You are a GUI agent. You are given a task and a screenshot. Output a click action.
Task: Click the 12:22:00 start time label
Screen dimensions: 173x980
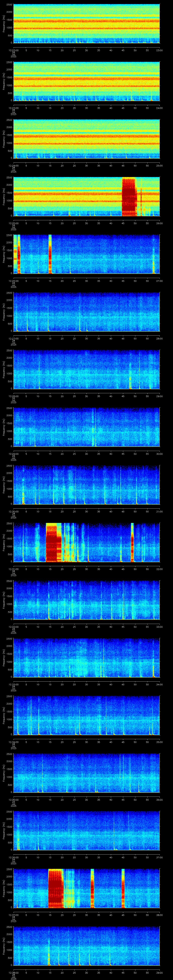pyautogui.click(x=13, y=50)
